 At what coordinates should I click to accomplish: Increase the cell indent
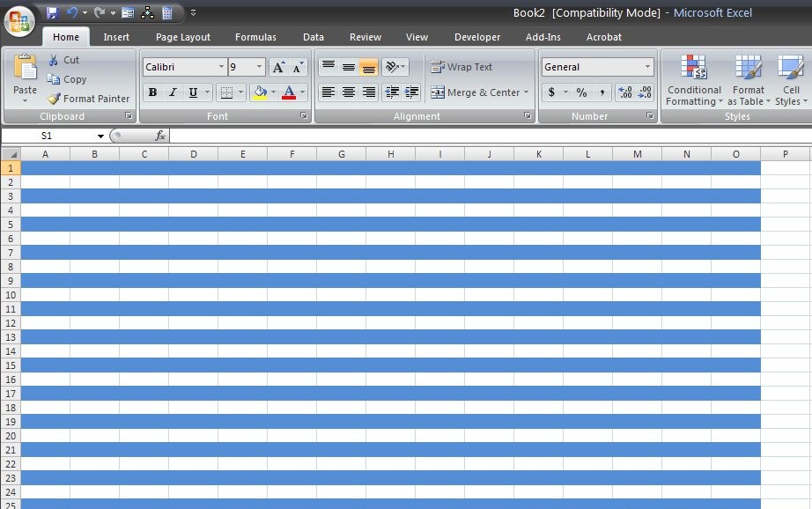(x=411, y=92)
